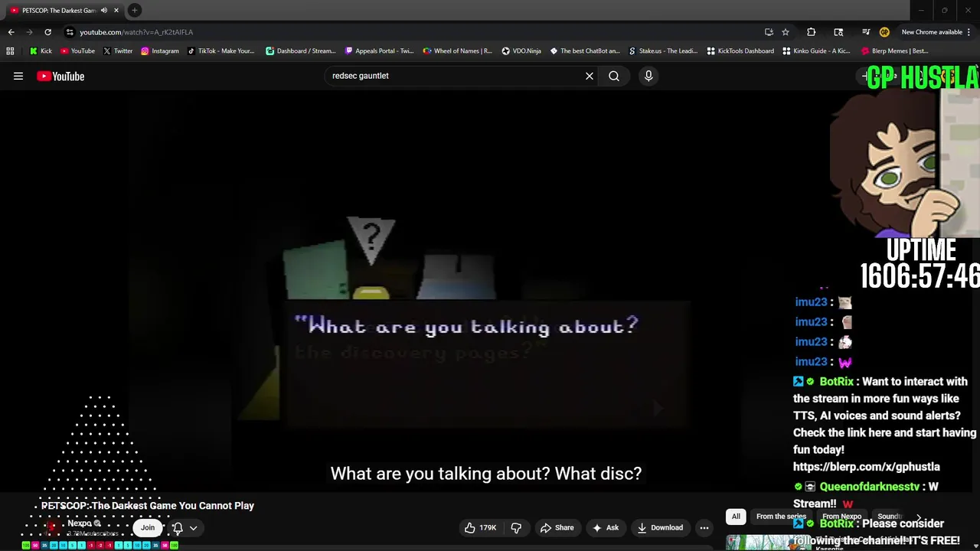The height and width of the screenshot is (551, 980).
Task: Open the 'Dashboard / Stream...' bookmark
Action: click(x=300, y=51)
